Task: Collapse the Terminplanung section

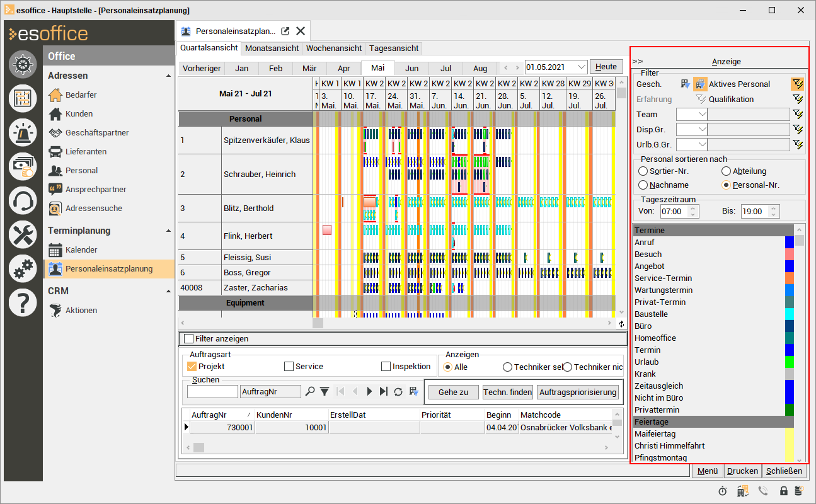Action: pos(168,231)
